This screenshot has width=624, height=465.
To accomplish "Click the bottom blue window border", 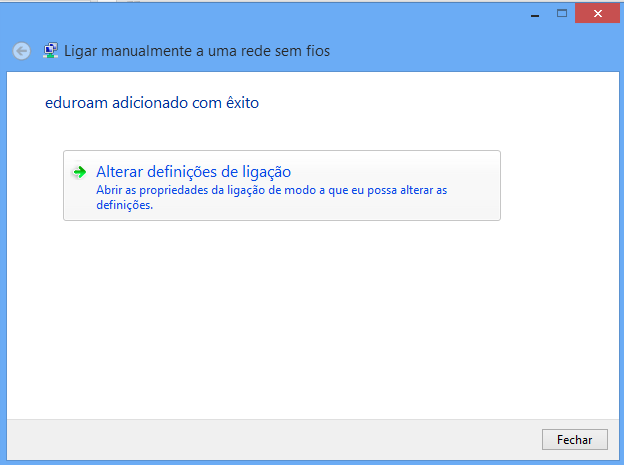I will pos(312,463).
